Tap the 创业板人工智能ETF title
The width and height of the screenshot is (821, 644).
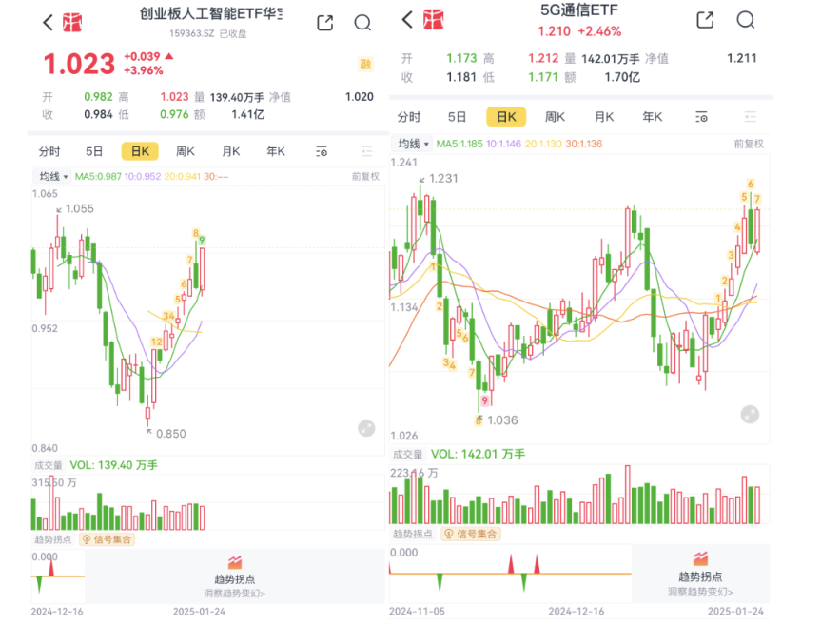(210, 13)
